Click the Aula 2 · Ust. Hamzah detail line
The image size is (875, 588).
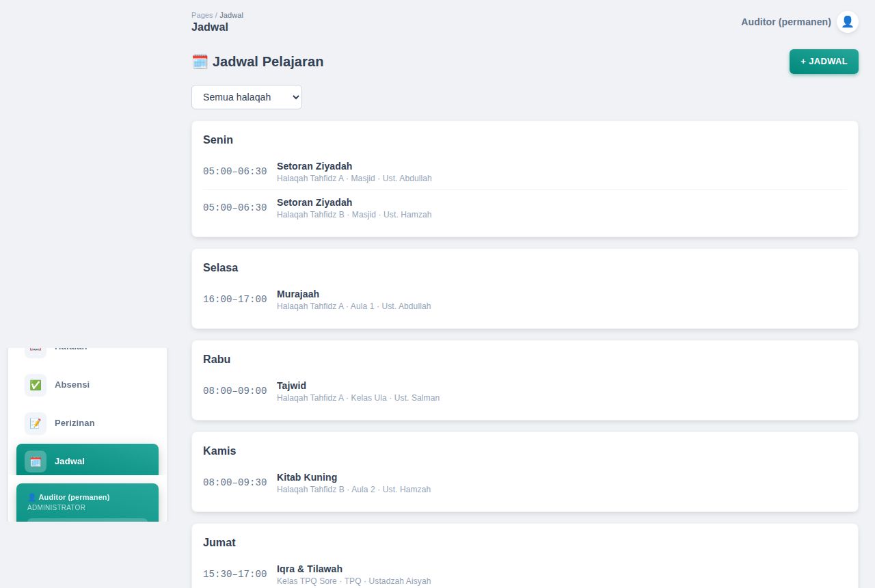354,490
